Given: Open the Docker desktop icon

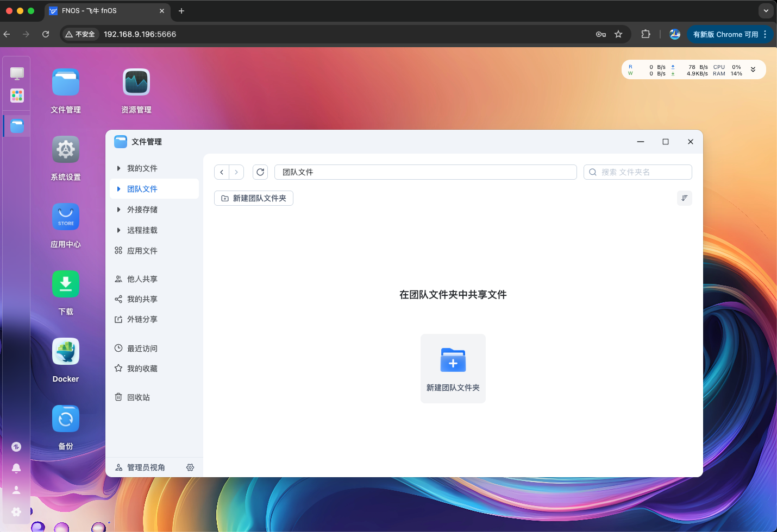Looking at the screenshot, I should point(66,352).
